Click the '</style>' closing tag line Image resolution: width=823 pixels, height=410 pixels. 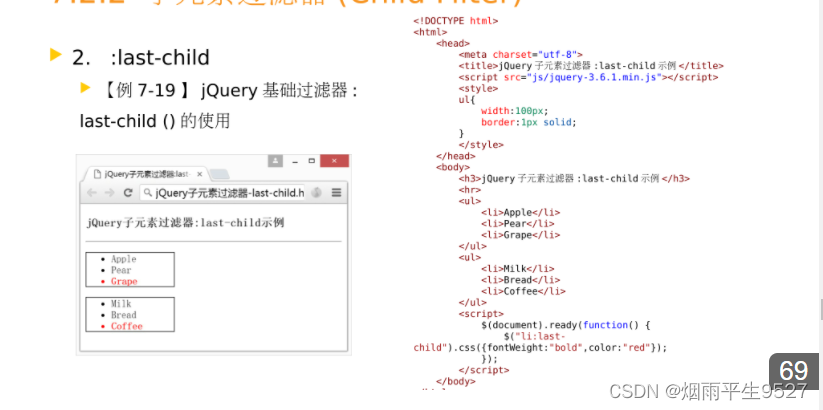tap(481, 145)
